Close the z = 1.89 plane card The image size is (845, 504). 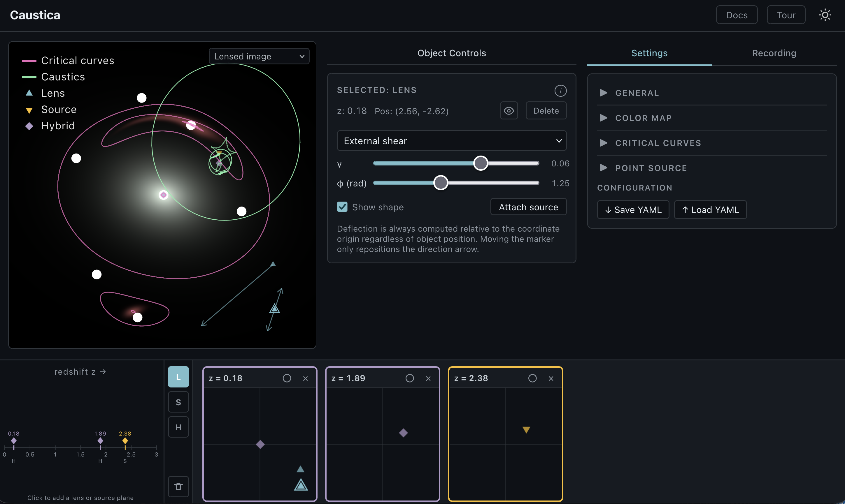[428, 378]
